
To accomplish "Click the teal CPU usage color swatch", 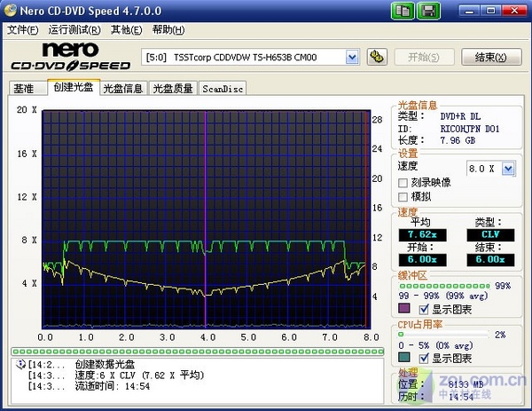I will 403,357.
